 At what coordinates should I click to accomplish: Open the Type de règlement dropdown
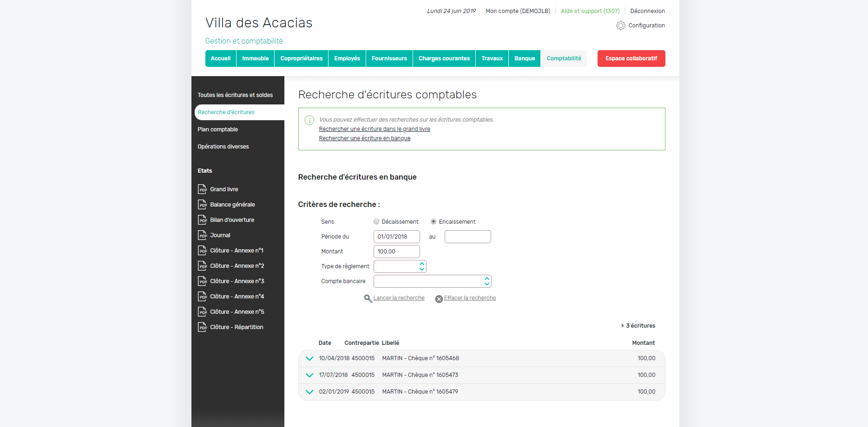click(400, 266)
